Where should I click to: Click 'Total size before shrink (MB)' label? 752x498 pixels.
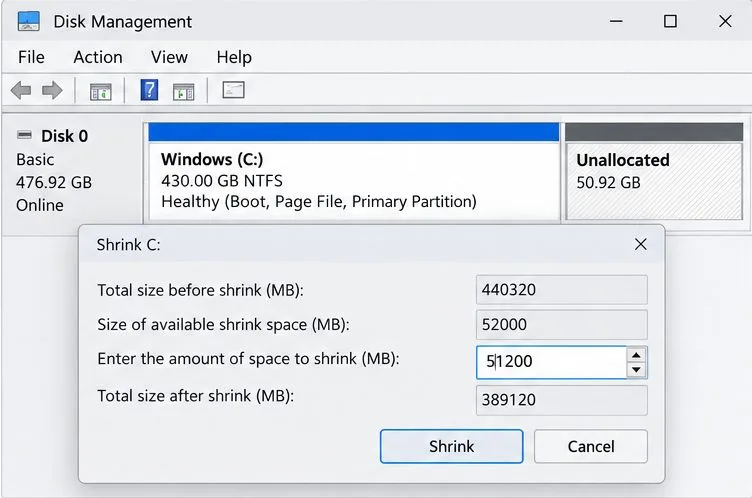pyautogui.click(x=200, y=290)
